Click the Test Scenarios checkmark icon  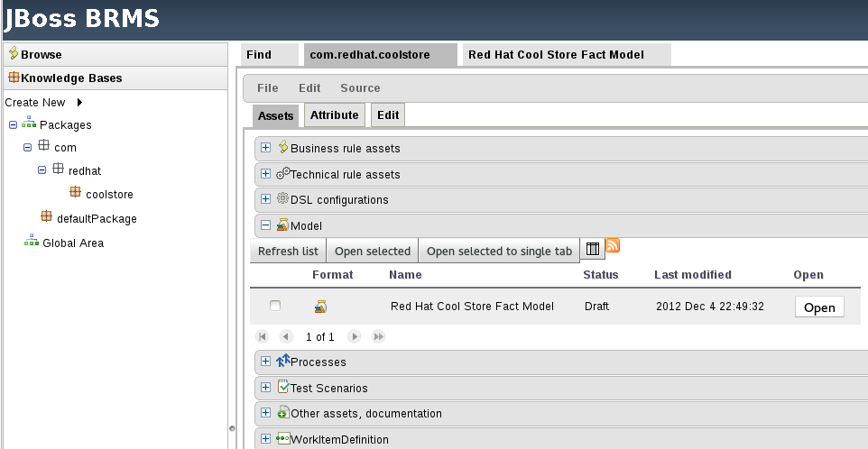[283, 386]
